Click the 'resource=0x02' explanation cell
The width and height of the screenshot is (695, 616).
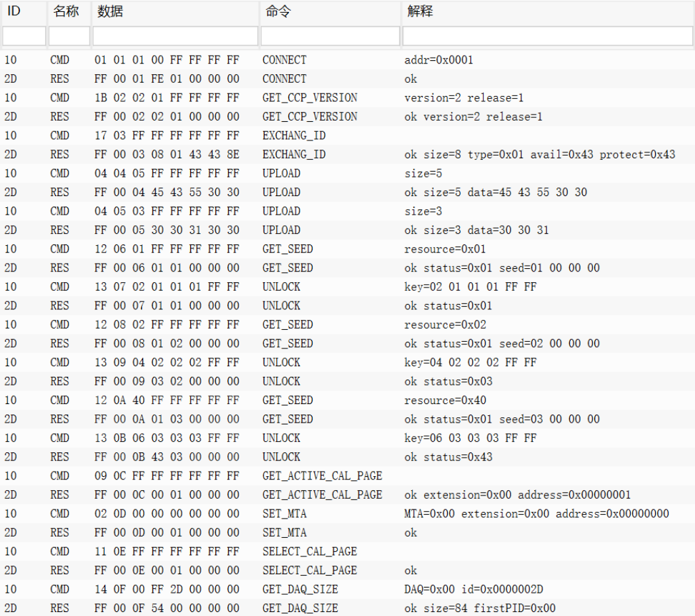point(445,325)
